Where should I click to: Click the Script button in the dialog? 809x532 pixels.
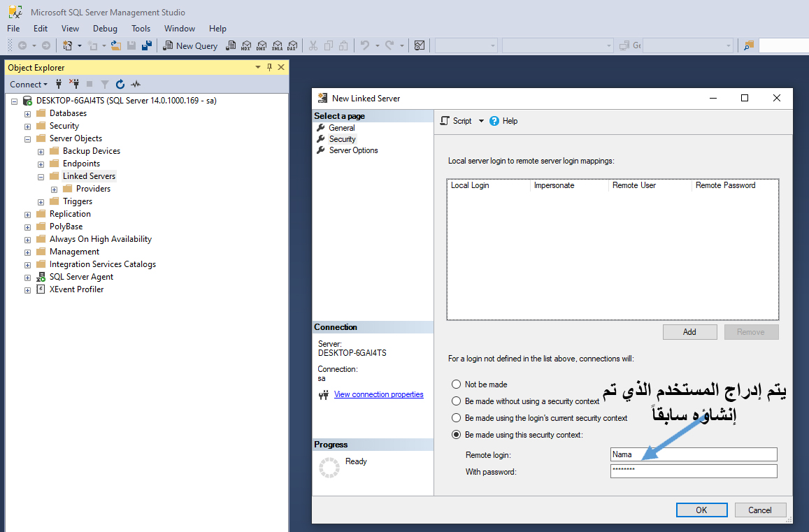tap(456, 121)
